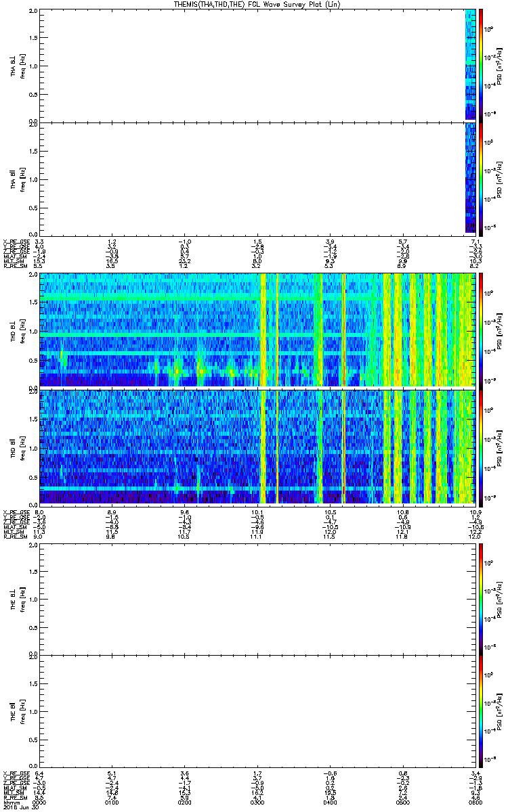Click the THA B-parallel color bar
This screenshot has width=508, height=812.
click(x=481, y=179)
